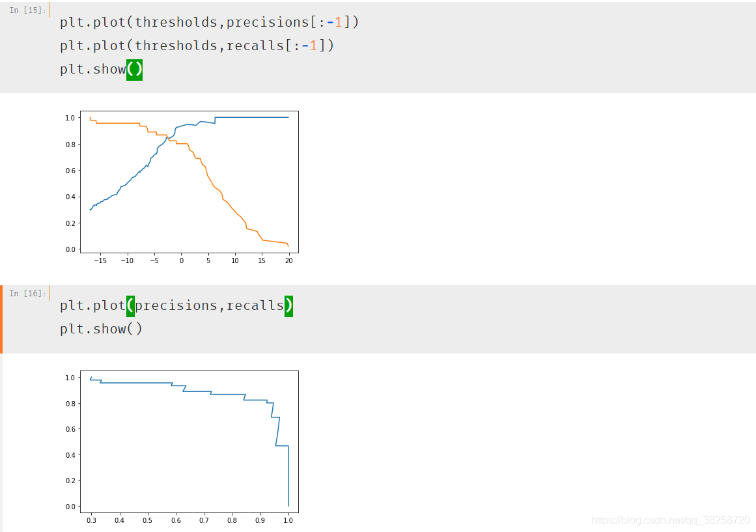
Task: Click plt.show() line in cell 16
Action: point(101,329)
